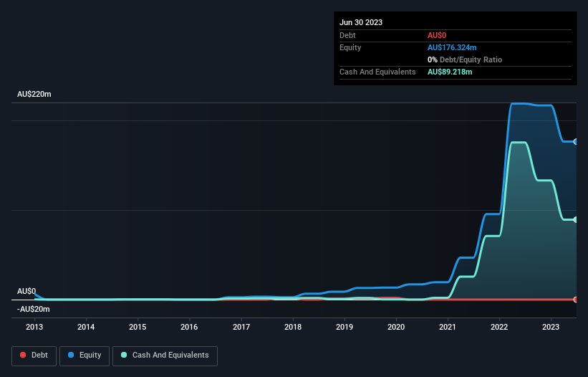Click the tooltip Debt row label

point(347,35)
